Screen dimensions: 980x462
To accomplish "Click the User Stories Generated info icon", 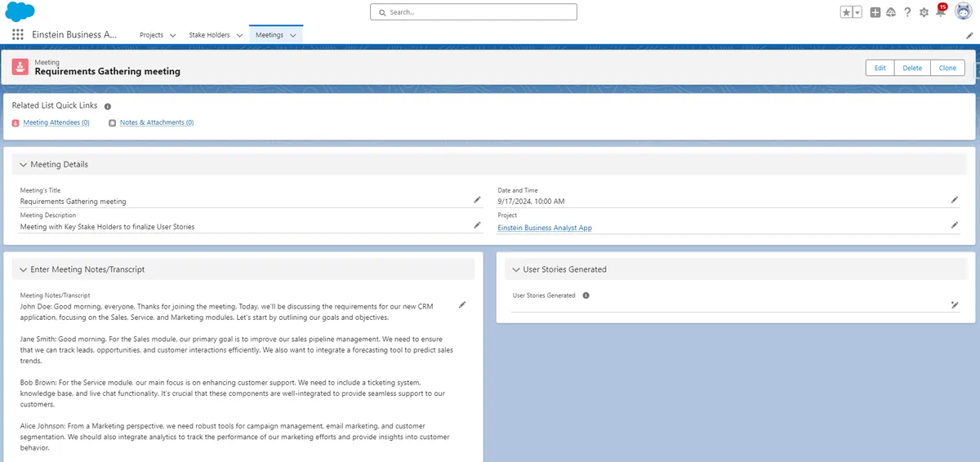I will pyautogui.click(x=586, y=295).
